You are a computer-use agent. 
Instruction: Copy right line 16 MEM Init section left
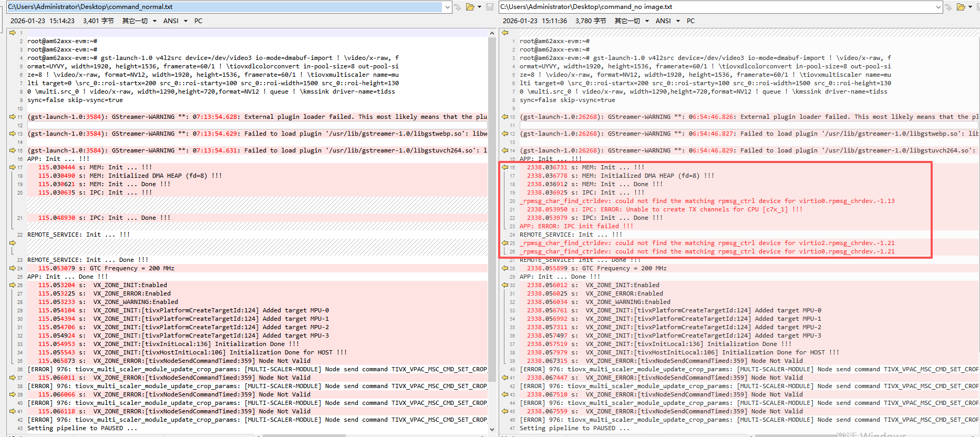(x=505, y=167)
